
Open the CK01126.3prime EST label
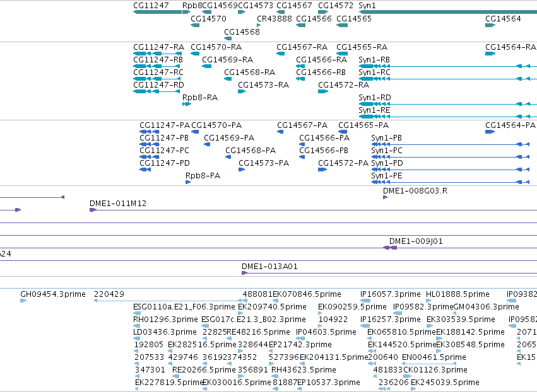coord(435,370)
